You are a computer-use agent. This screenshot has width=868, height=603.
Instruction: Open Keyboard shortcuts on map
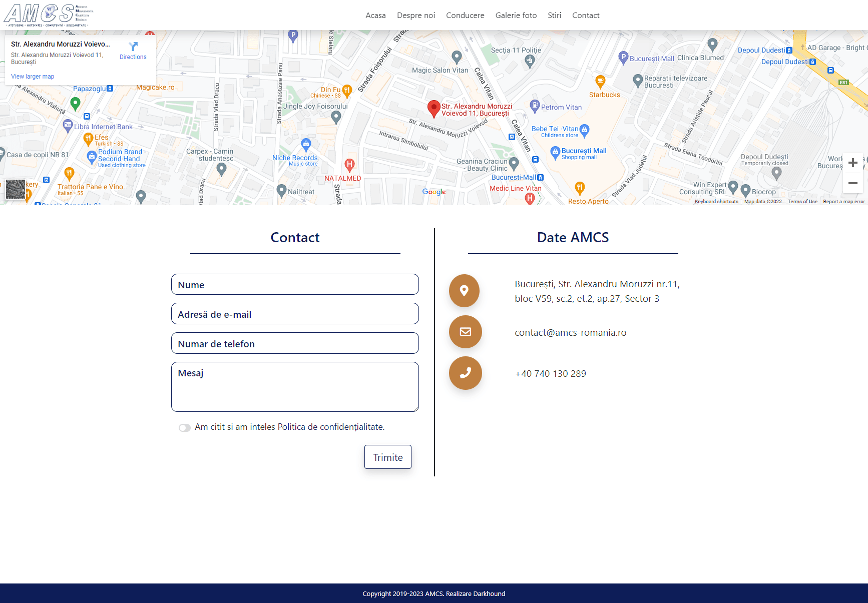click(x=716, y=202)
